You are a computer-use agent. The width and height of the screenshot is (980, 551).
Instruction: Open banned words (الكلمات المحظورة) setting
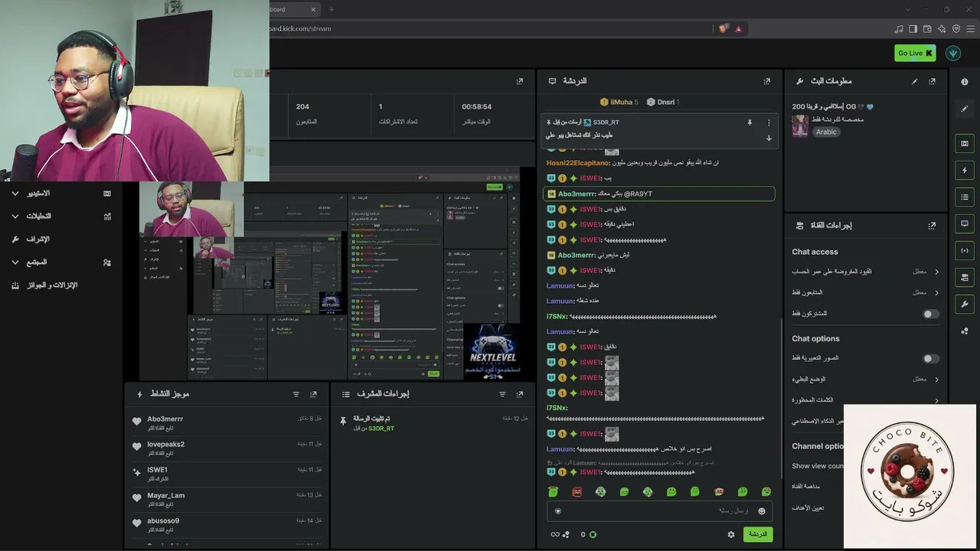click(865, 399)
